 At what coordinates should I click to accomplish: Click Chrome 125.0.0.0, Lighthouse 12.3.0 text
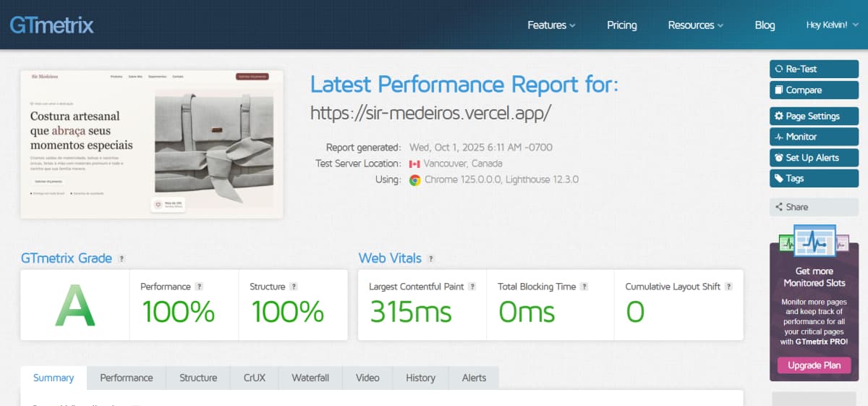pyautogui.click(x=501, y=180)
